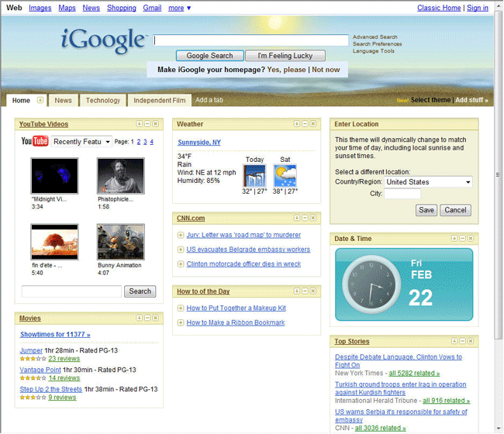This screenshot has width=504, height=434.
Task: Switch to the Independent Film tab
Action: (160, 100)
